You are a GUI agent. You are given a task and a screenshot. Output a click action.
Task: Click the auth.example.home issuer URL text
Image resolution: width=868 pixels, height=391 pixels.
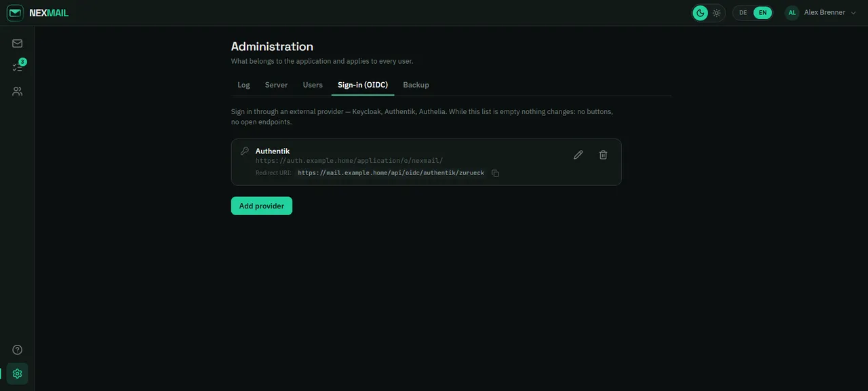click(x=349, y=161)
